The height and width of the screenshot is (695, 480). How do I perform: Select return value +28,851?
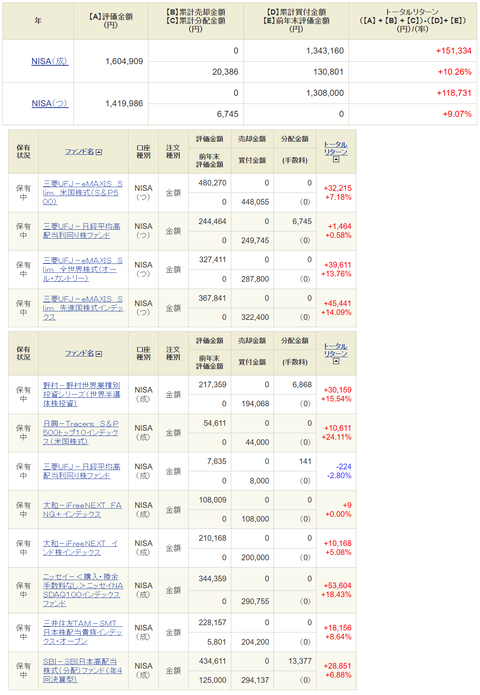click(338, 666)
